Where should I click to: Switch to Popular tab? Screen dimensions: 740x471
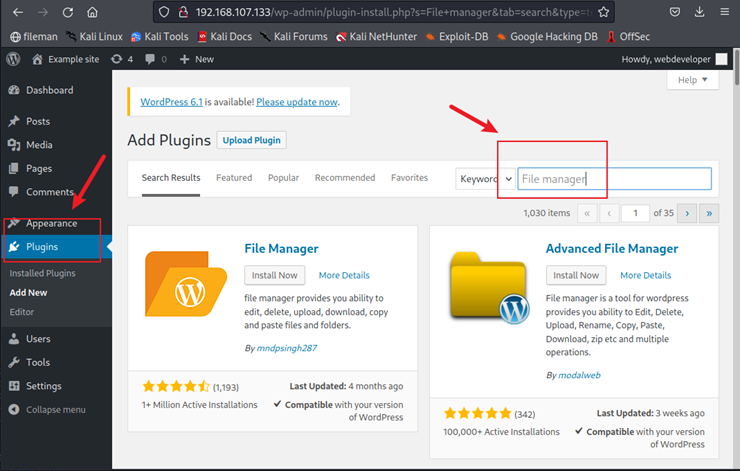coord(284,178)
